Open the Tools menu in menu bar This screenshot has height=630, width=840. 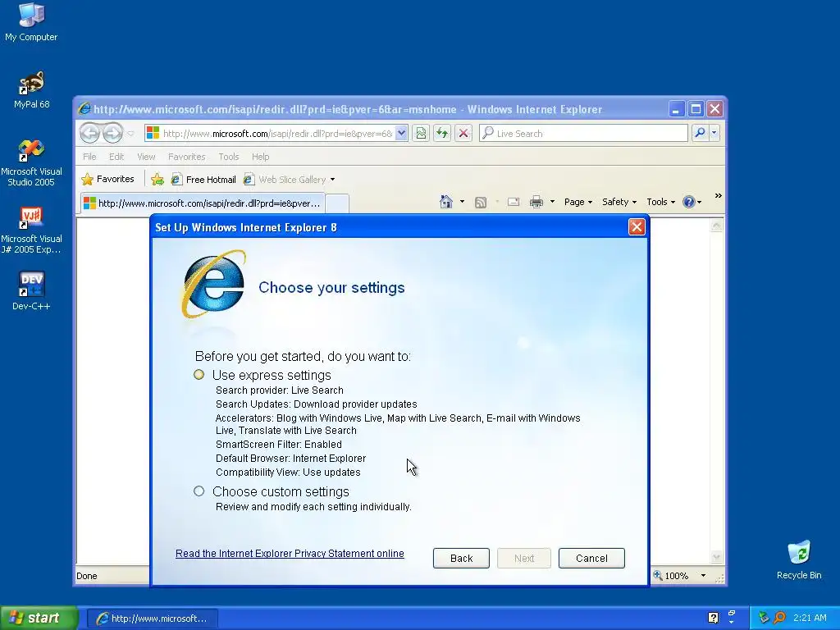tap(228, 157)
